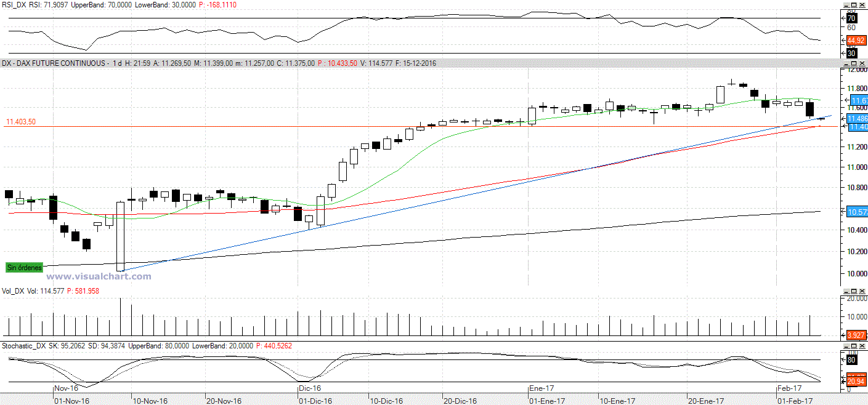Viewport: 868px width, 405px height.
Task: Click the Stochastic_DX panel label
Action: (x=24, y=346)
